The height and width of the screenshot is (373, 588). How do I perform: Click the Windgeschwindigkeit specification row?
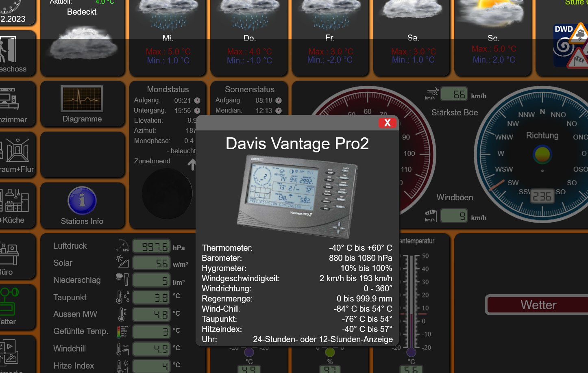(297, 278)
